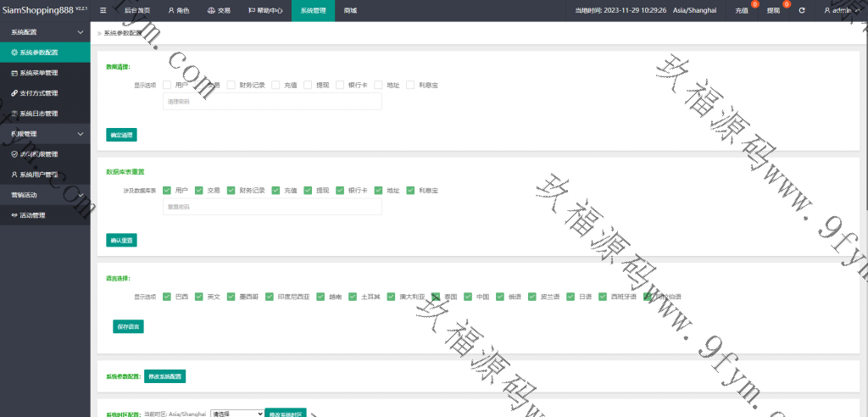
Task: Click the 清理密码 input field
Action: point(272,102)
